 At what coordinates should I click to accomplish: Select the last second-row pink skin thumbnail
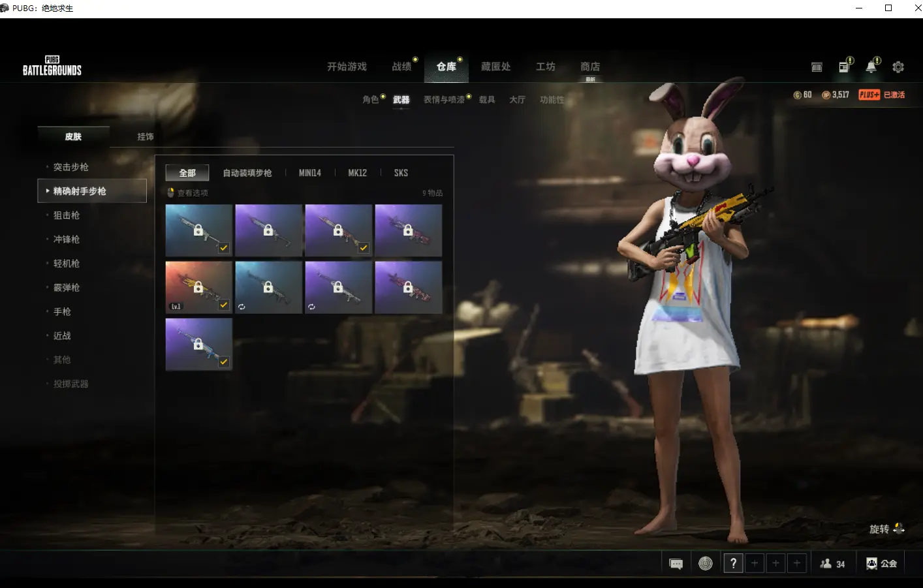point(409,287)
